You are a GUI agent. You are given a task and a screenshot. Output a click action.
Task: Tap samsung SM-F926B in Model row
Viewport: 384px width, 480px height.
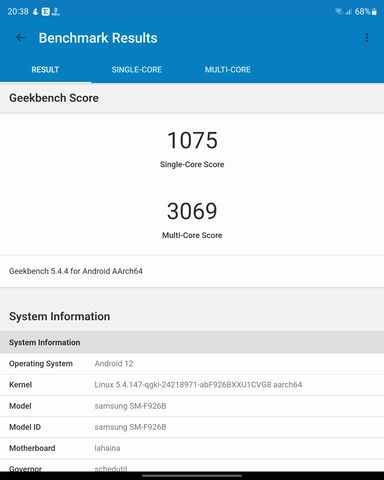pyautogui.click(x=130, y=406)
